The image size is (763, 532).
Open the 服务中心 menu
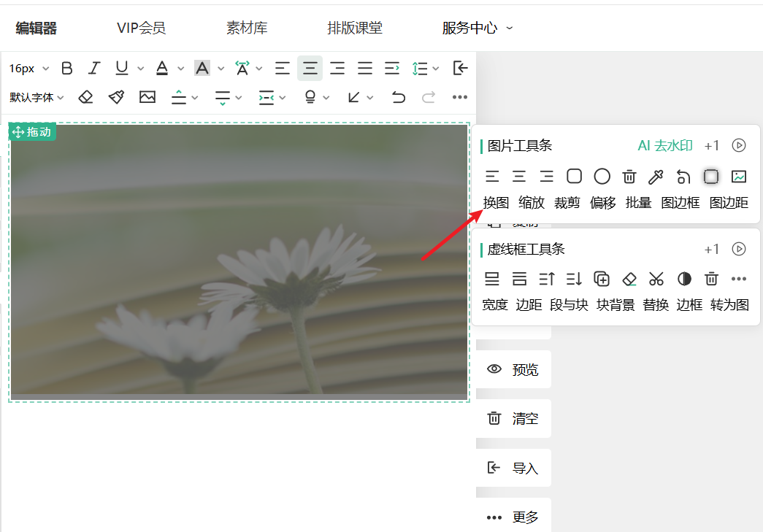478,28
